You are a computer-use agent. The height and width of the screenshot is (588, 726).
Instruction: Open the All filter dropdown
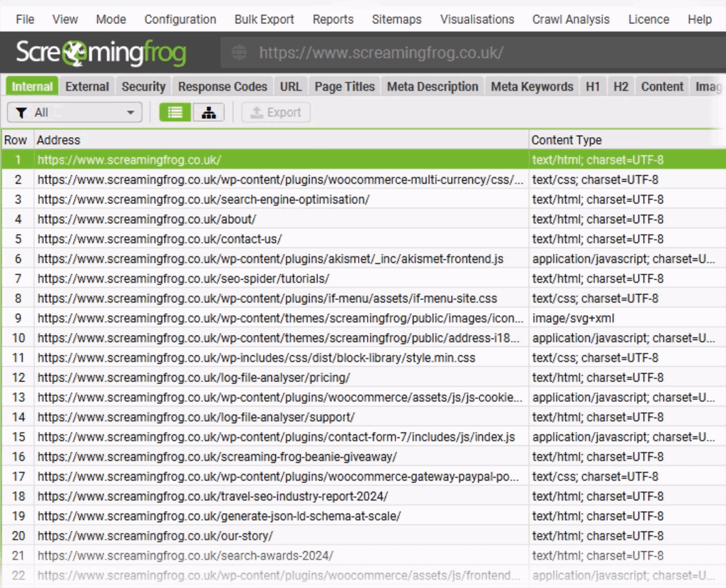coord(74,112)
